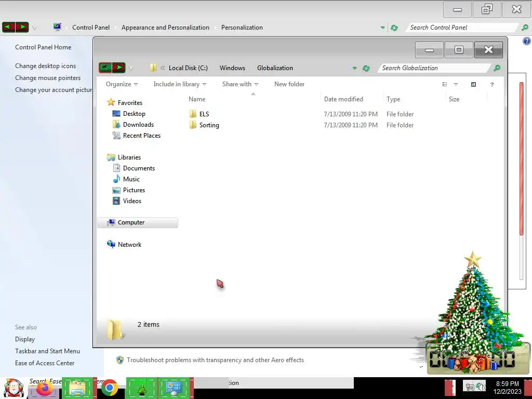
Task: Open Troubleshoot transparency and Aero effects link
Action: pos(215,360)
